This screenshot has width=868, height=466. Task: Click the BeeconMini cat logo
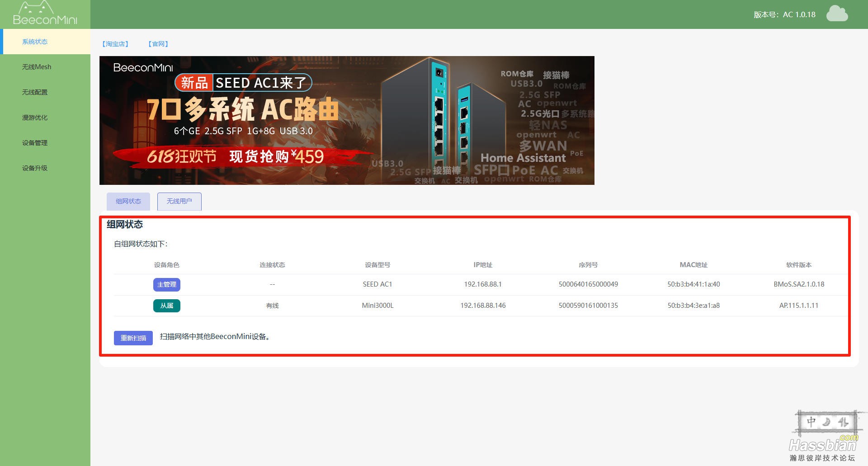tap(45, 13)
